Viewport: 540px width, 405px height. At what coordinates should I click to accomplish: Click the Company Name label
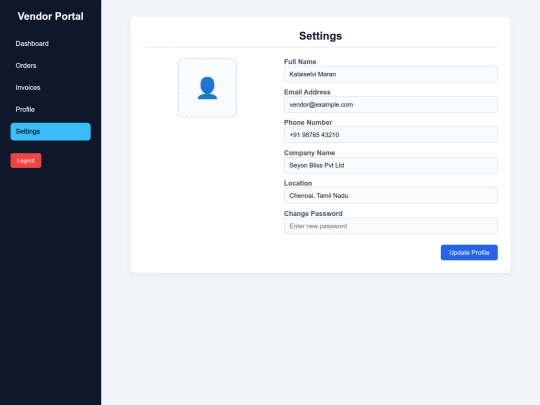point(309,153)
